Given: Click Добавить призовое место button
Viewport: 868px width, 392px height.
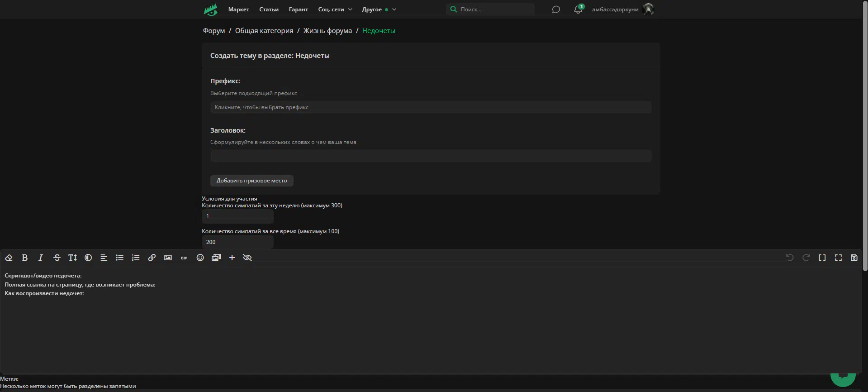Looking at the screenshot, I should (x=251, y=181).
